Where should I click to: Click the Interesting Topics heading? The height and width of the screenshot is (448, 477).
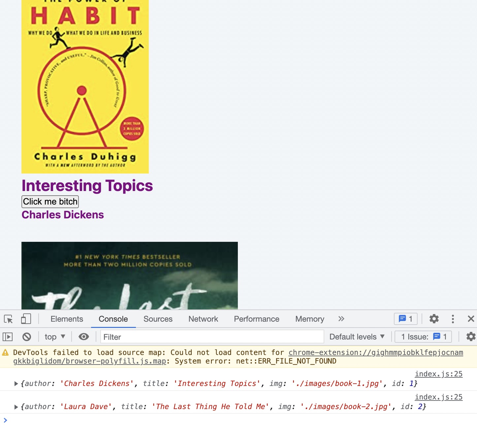coord(87,186)
